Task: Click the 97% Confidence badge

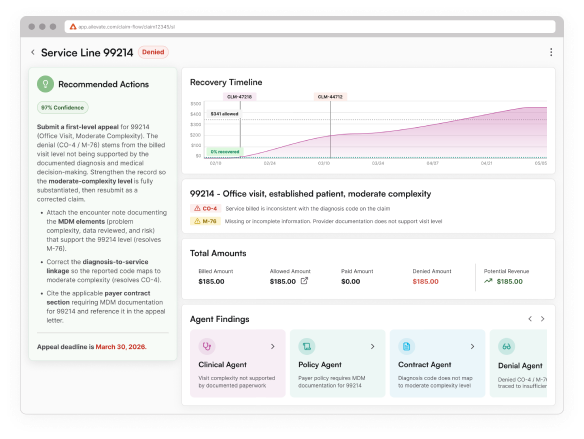Action: (x=63, y=108)
